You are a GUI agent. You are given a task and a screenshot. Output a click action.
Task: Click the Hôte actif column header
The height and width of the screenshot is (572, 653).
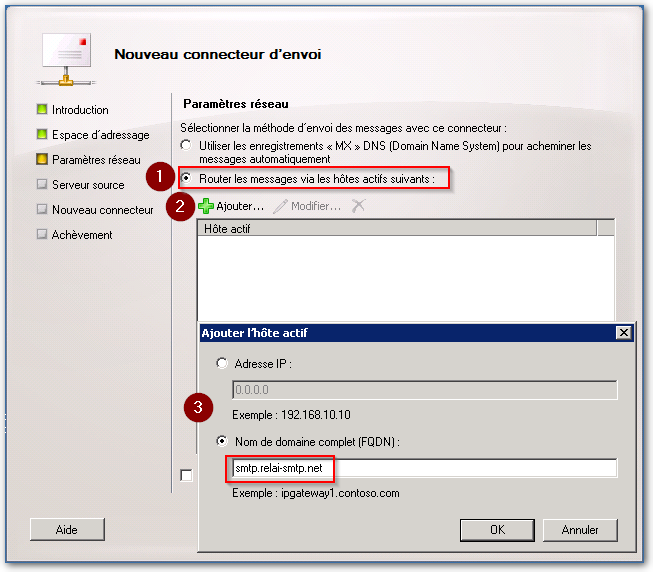point(397,229)
